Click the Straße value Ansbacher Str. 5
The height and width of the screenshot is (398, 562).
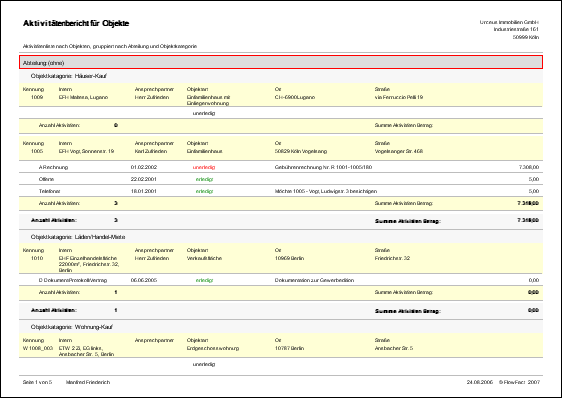coord(394,348)
